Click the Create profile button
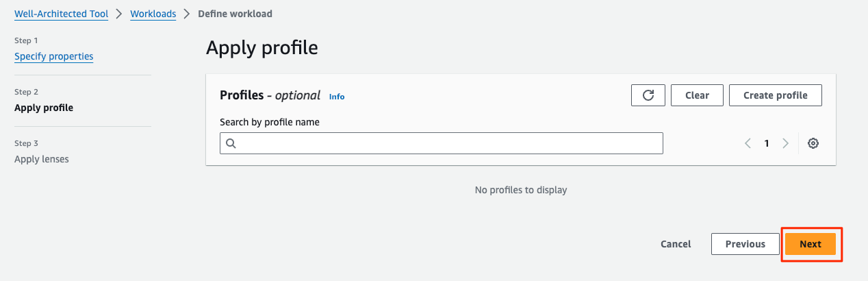The height and width of the screenshot is (281, 868). [x=776, y=95]
